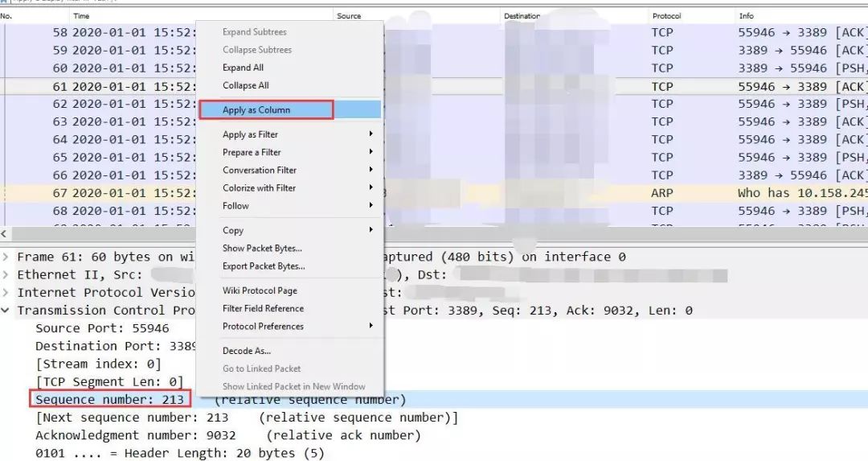Sort by the Time column header
The image size is (868, 461).
(201, 16)
